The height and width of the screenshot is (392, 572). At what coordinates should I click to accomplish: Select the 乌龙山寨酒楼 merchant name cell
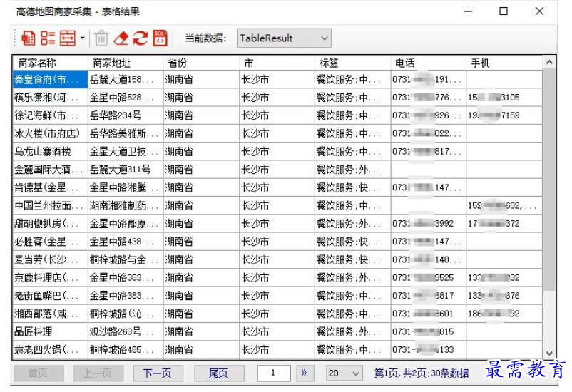tap(50, 151)
